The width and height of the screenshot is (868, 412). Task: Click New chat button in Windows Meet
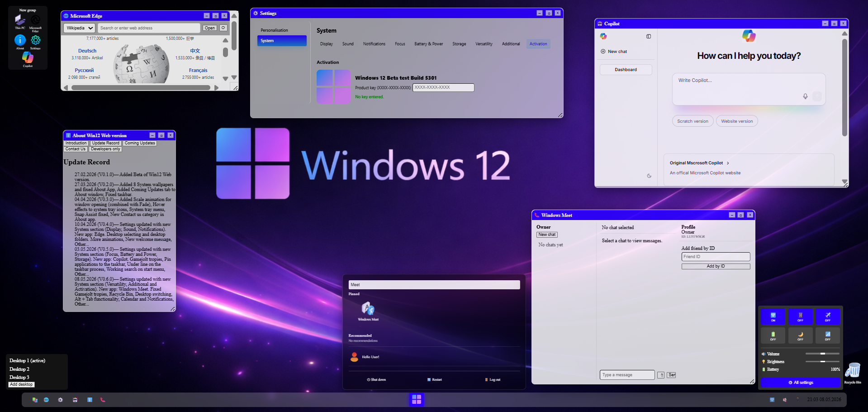[x=547, y=235]
